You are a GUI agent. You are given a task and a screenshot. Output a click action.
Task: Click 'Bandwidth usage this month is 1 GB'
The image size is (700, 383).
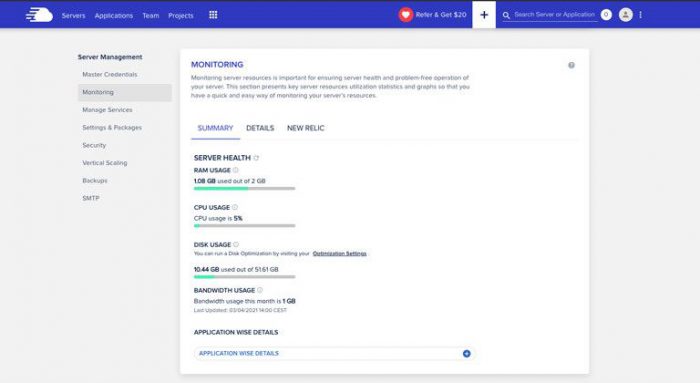click(x=245, y=301)
